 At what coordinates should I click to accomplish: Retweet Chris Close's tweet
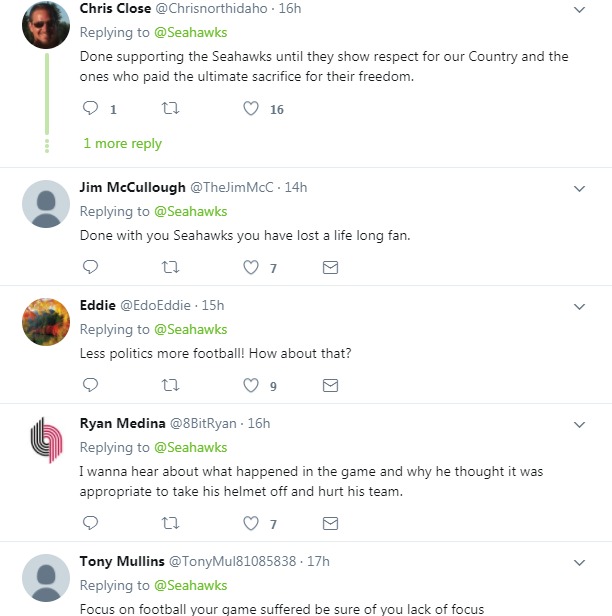pos(170,109)
